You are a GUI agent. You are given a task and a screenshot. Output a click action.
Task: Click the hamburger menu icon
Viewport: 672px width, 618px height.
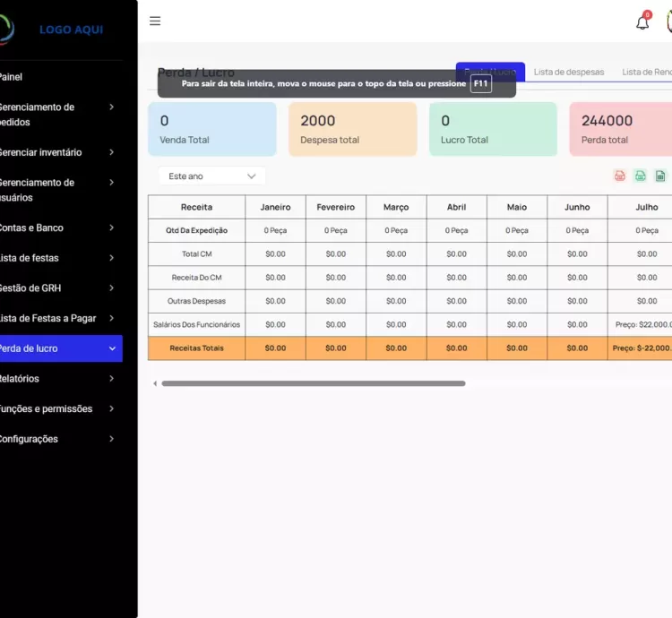155,21
